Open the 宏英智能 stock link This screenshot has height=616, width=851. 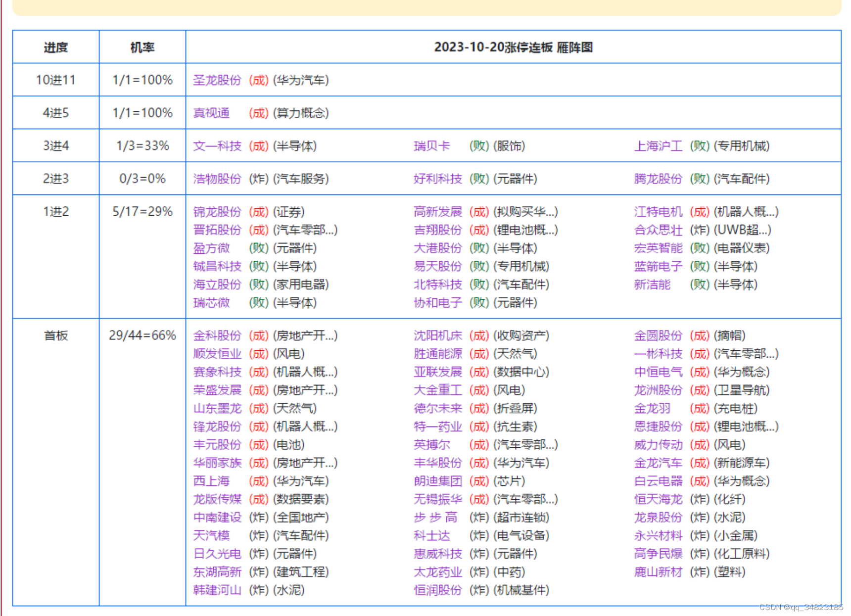(x=659, y=248)
